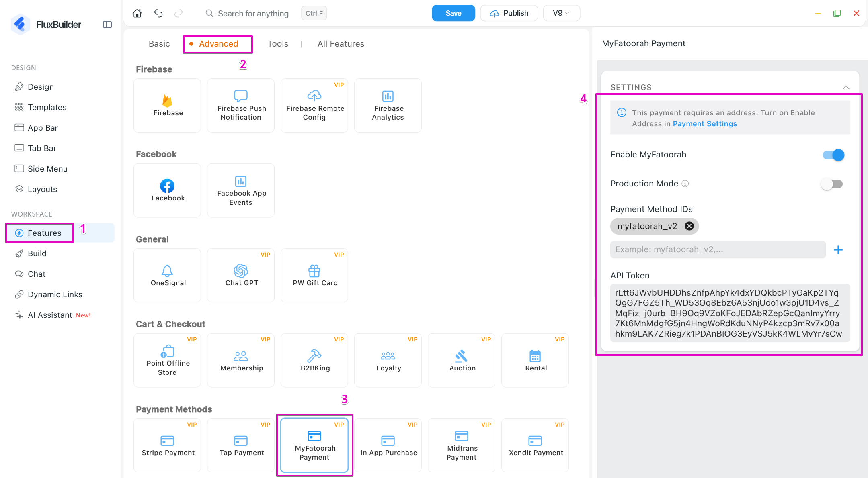Open Firebase Push Notification feature

[241, 105]
